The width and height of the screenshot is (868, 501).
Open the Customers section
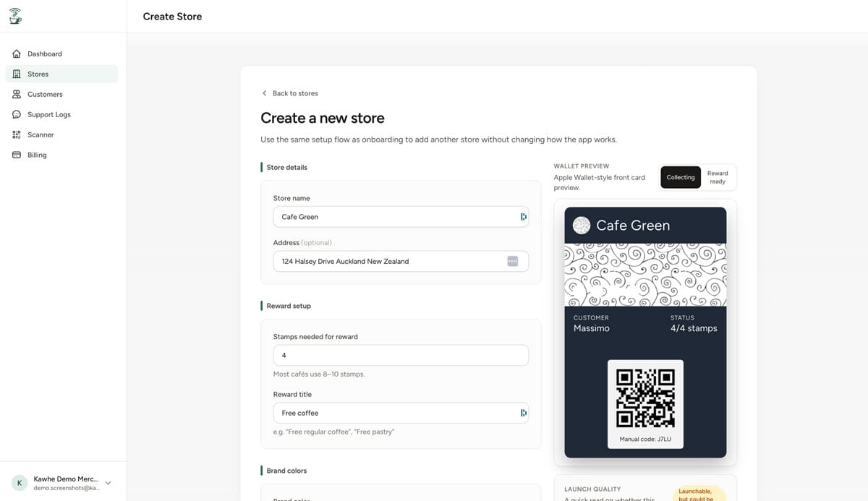(x=62, y=94)
